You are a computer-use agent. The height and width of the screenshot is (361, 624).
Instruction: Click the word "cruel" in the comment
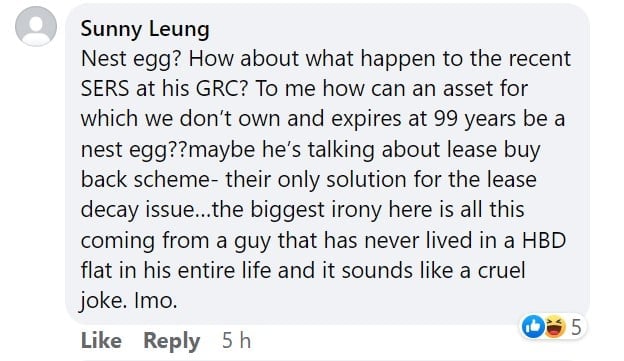pos(501,271)
